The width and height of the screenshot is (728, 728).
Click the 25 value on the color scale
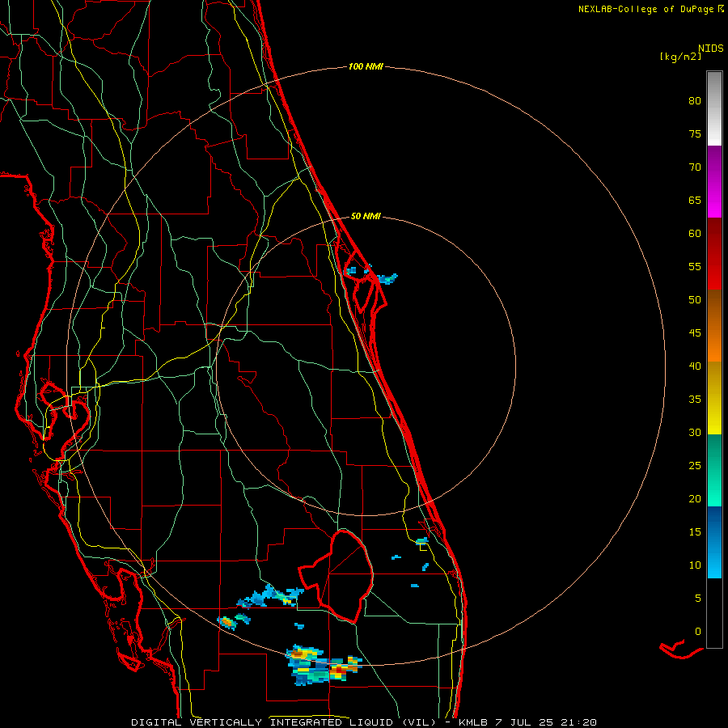tap(695, 466)
